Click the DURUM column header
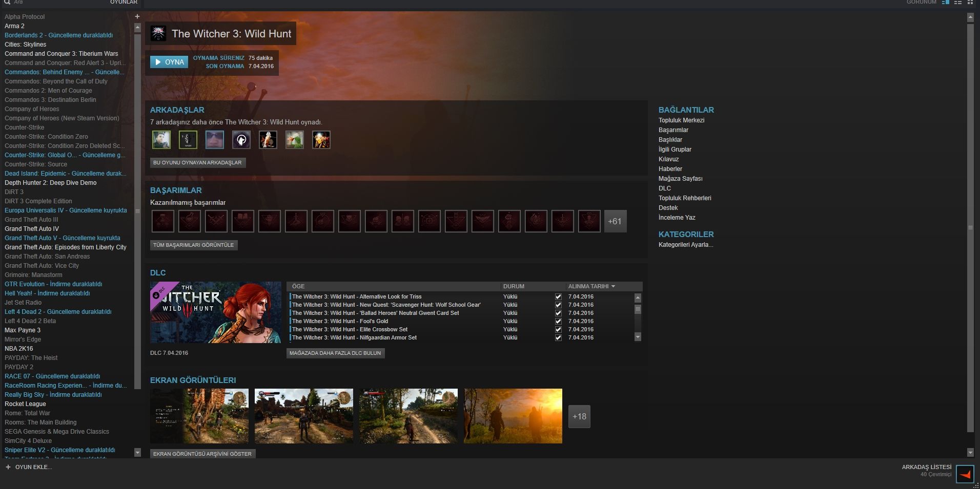 514,286
